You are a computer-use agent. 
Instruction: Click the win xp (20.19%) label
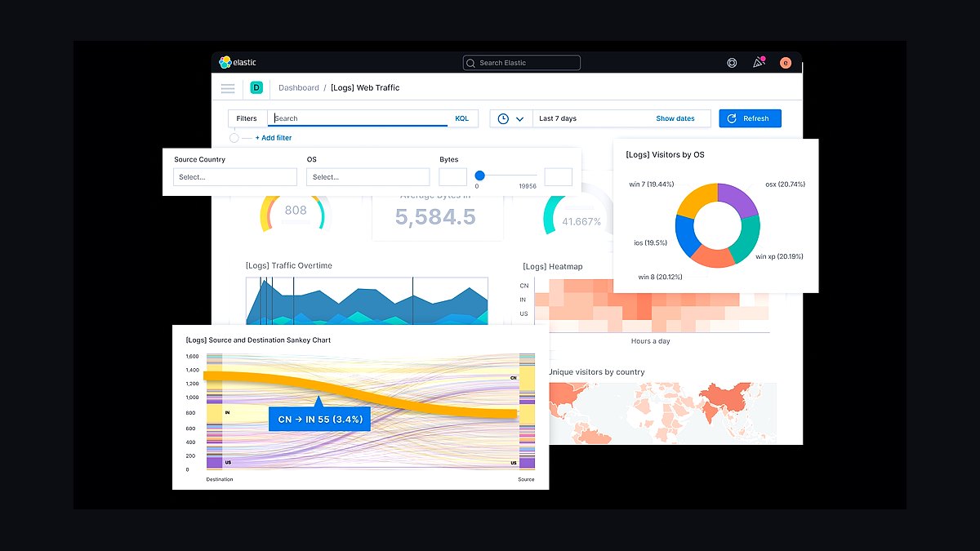(x=779, y=256)
